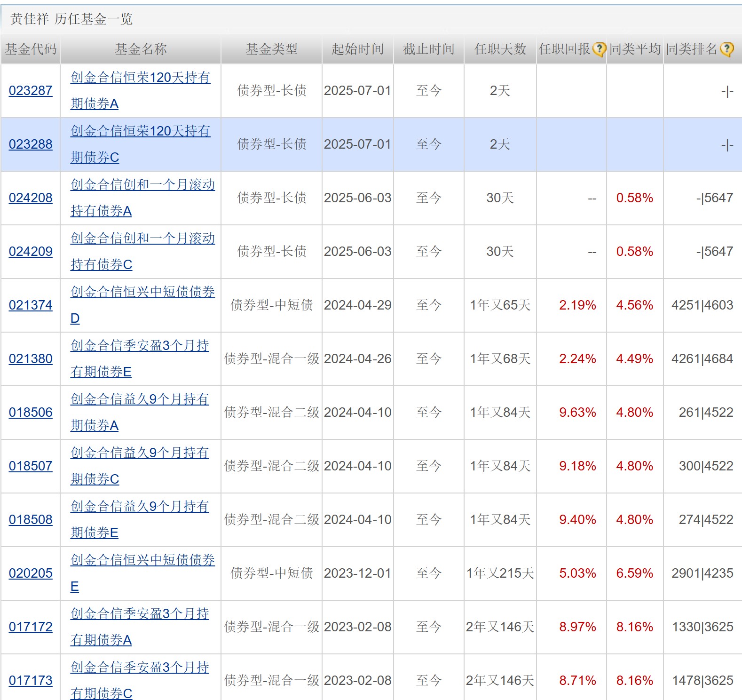The width and height of the screenshot is (742, 700).
Task: Select return value 8.71%
Action: [x=577, y=680]
